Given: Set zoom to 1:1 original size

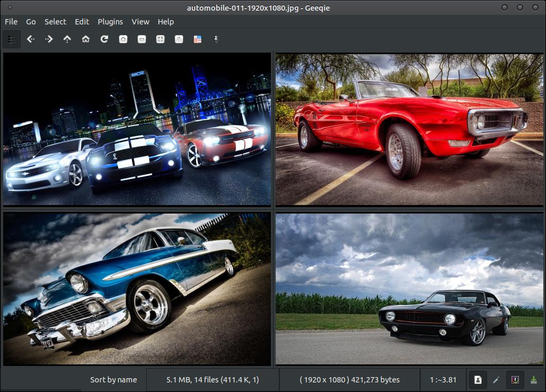Looking at the screenshot, I should 179,39.
